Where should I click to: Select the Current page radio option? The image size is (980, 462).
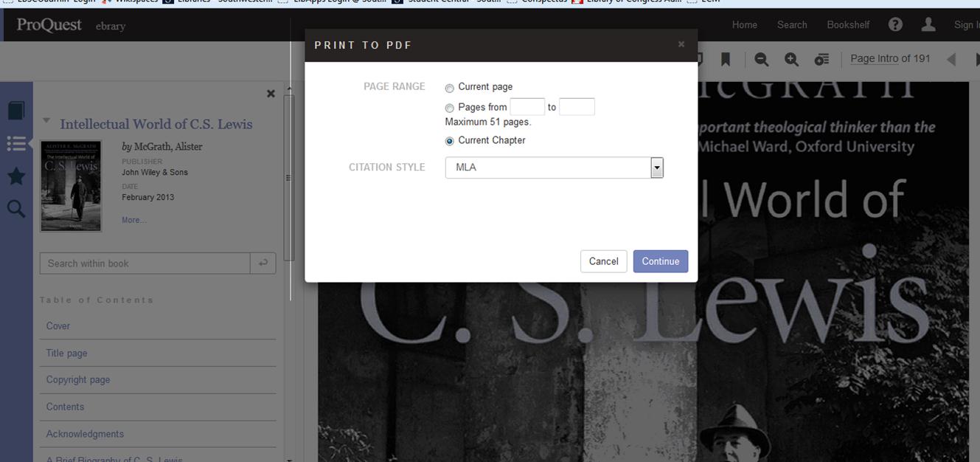coord(450,88)
